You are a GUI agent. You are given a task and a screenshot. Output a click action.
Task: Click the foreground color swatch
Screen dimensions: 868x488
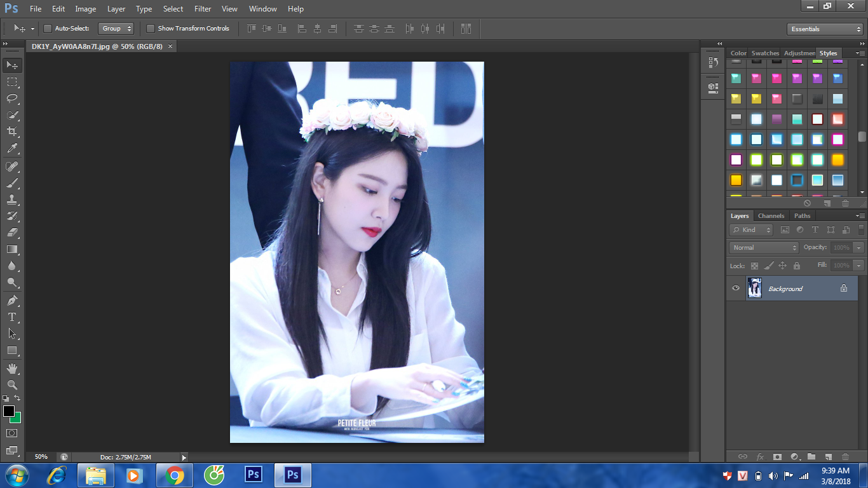(9, 411)
